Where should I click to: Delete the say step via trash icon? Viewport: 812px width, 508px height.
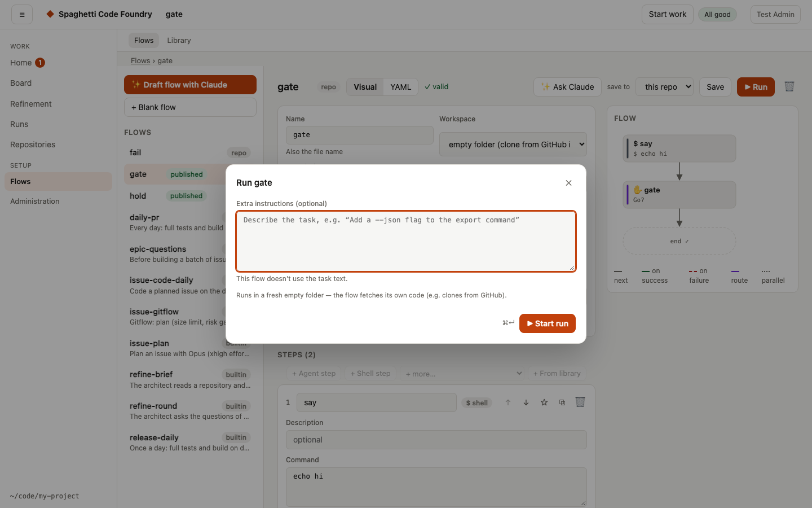point(580,402)
